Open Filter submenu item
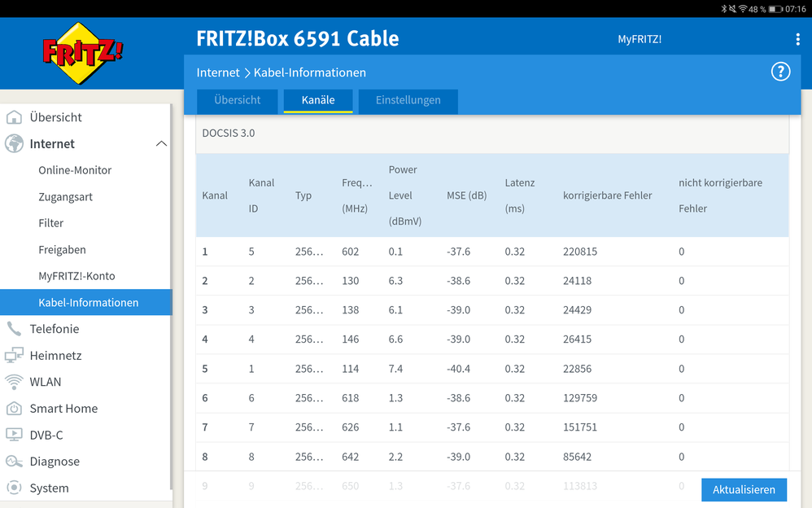This screenshot has width=812, height=508. pos(50,223)
